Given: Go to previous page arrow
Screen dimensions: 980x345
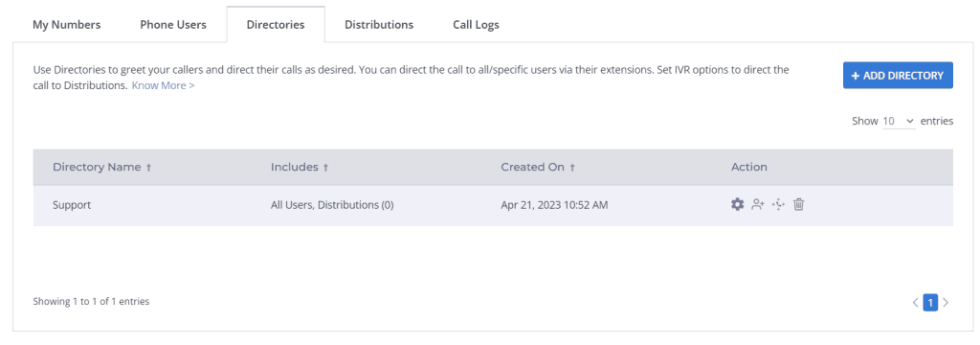Looking at the screenshot, I should click(x=915, y=303).
